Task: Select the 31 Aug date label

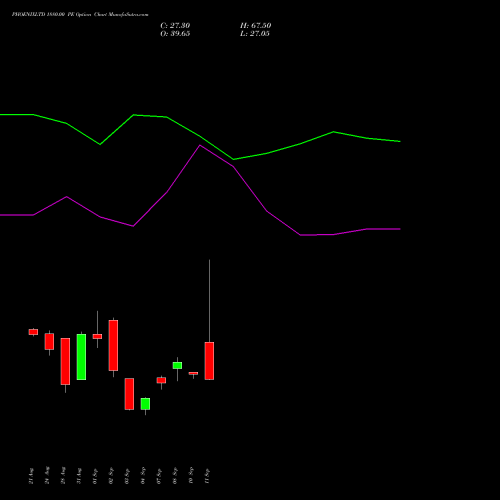Action: pyautogui.click(x=79, y=476)
